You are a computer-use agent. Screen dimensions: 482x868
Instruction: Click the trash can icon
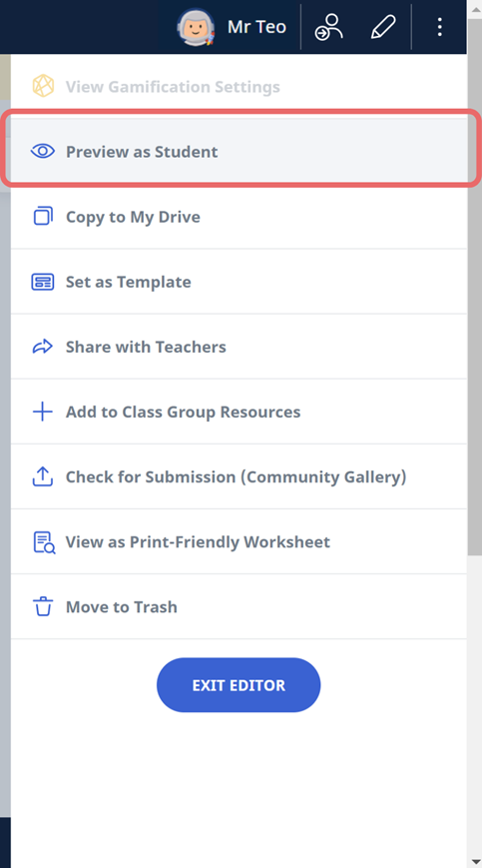pos(43,606)
